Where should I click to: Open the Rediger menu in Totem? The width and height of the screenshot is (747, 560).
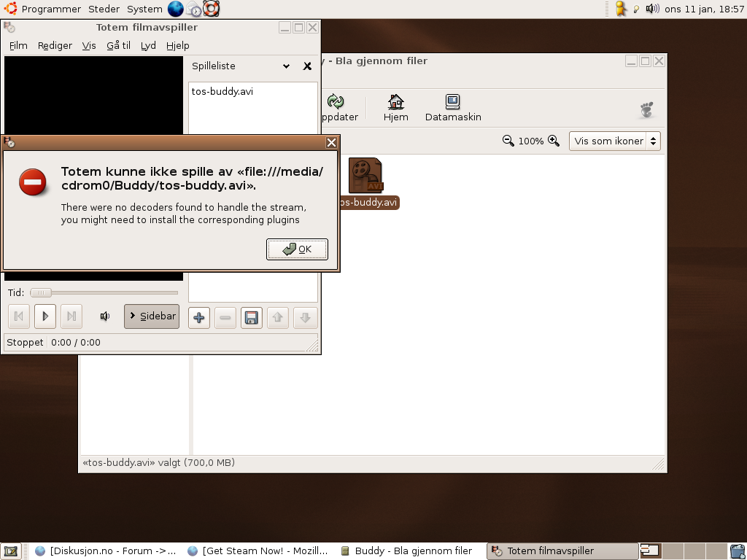55,46
